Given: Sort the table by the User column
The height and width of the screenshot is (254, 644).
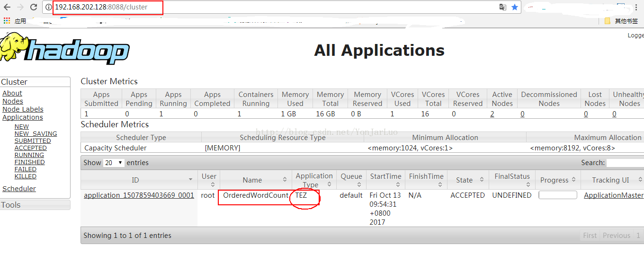Looking at the screenshot, I should pos(209,180).
